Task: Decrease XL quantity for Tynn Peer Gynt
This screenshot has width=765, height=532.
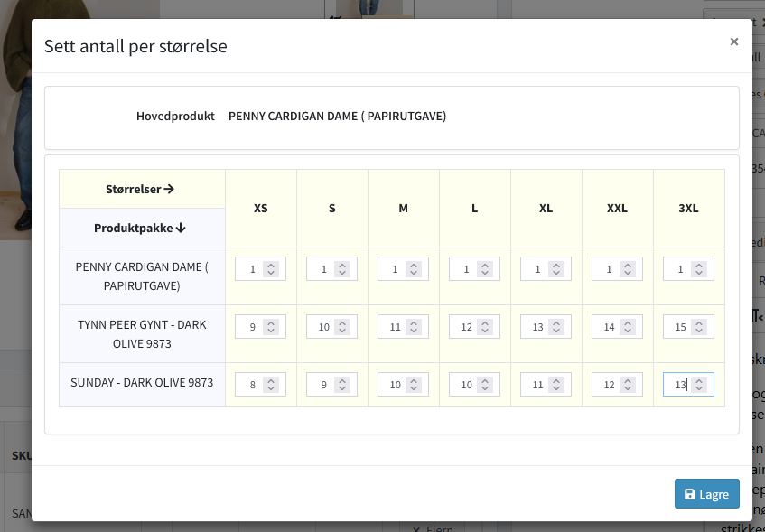Action: click(x=555, y=331)
